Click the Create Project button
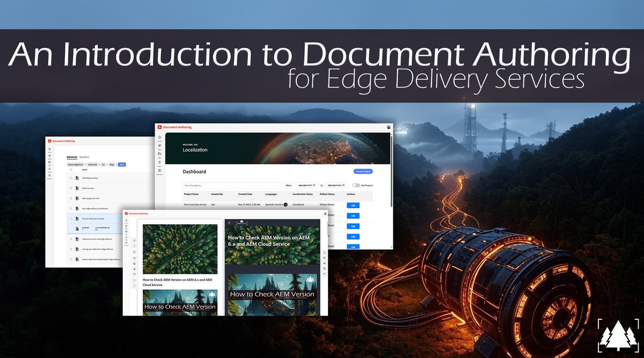Image resolution: width=644 pixels, height=358 pixels. [363, 172]
